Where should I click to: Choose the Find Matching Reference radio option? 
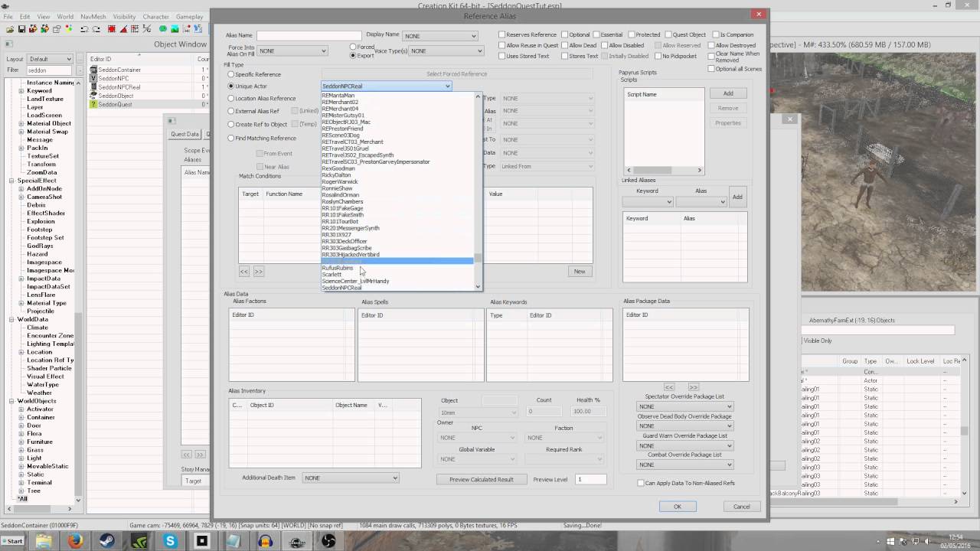pyautogui.click(x=231, y=139)
